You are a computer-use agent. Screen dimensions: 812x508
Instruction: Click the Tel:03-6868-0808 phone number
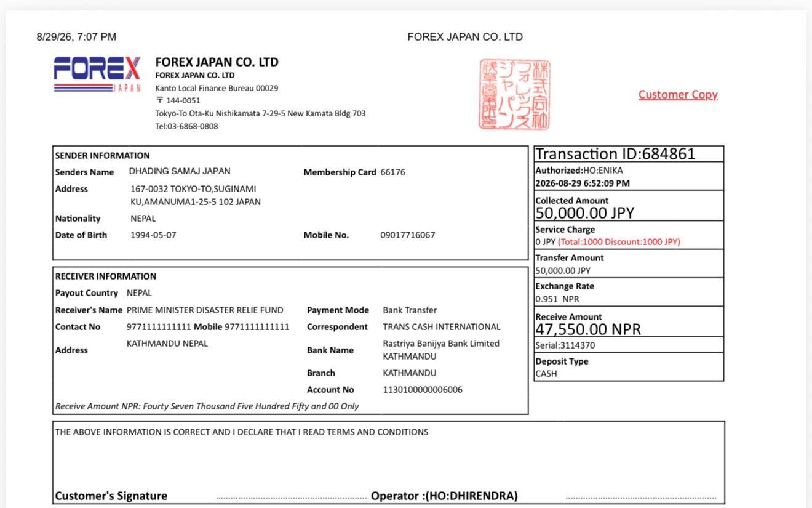[186, 126]
